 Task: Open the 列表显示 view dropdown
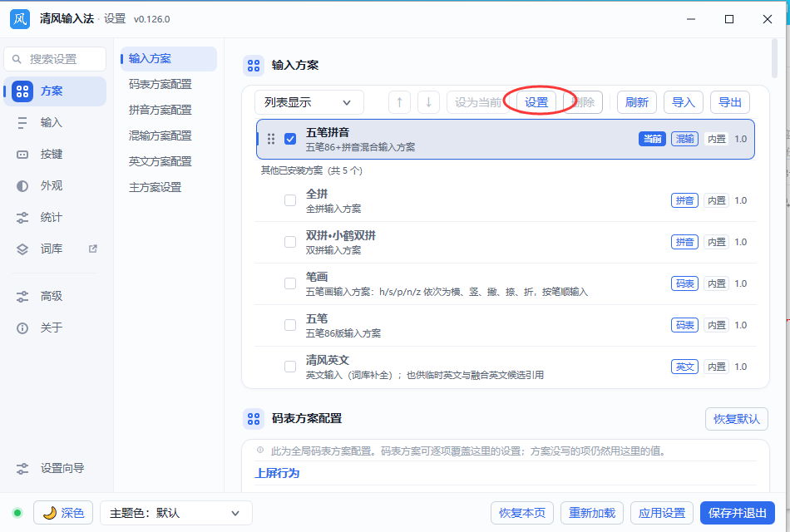click(309, 102)
